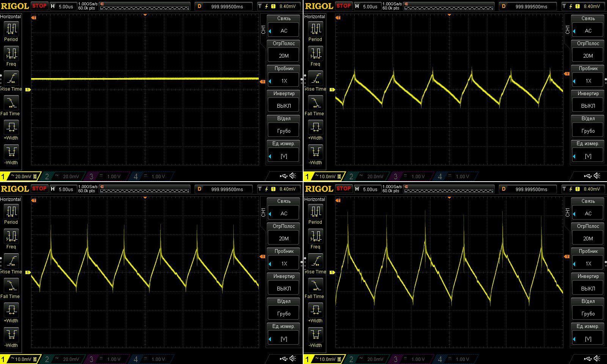607x364 pixels.
Task: Expand Ед.измер. [V] units selector in top-right scope
Action: click(588, 156)
